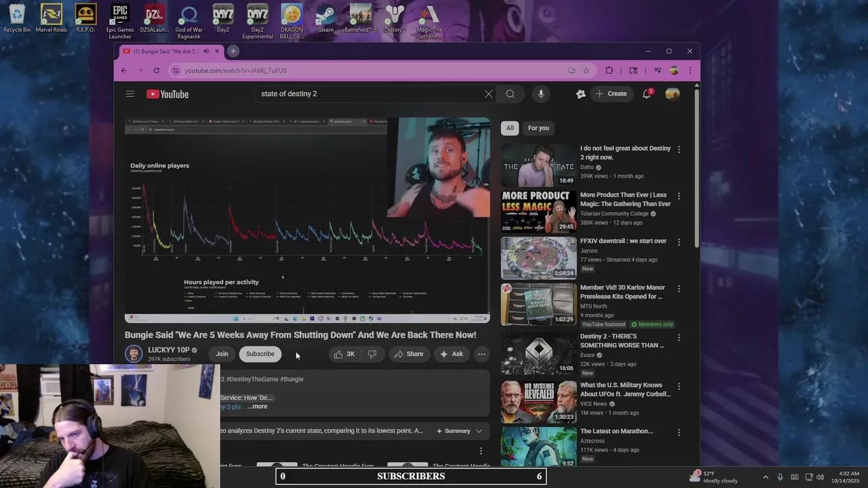Image resolution: width=868 pixels, height=488 pixels.
Task: Open the YouTube account avatar menu
Action: coord(673,94)
